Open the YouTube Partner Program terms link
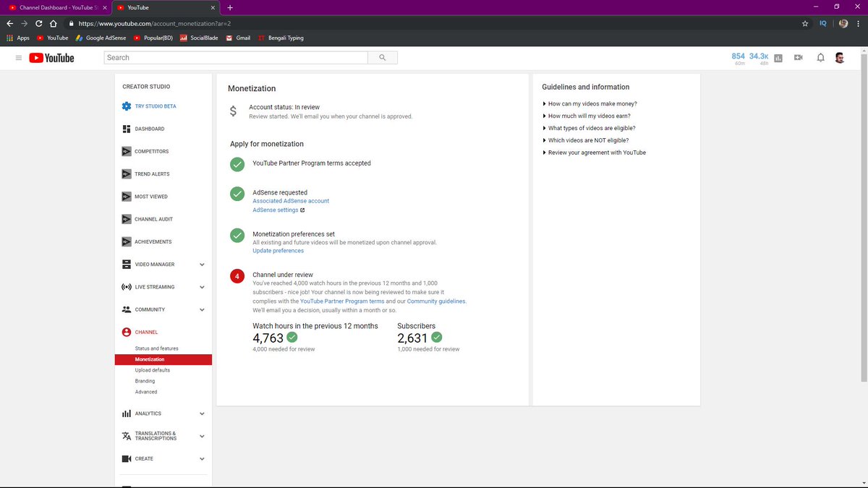The height and width of the screenshot is (488, 868). click(x=342, y=301)
